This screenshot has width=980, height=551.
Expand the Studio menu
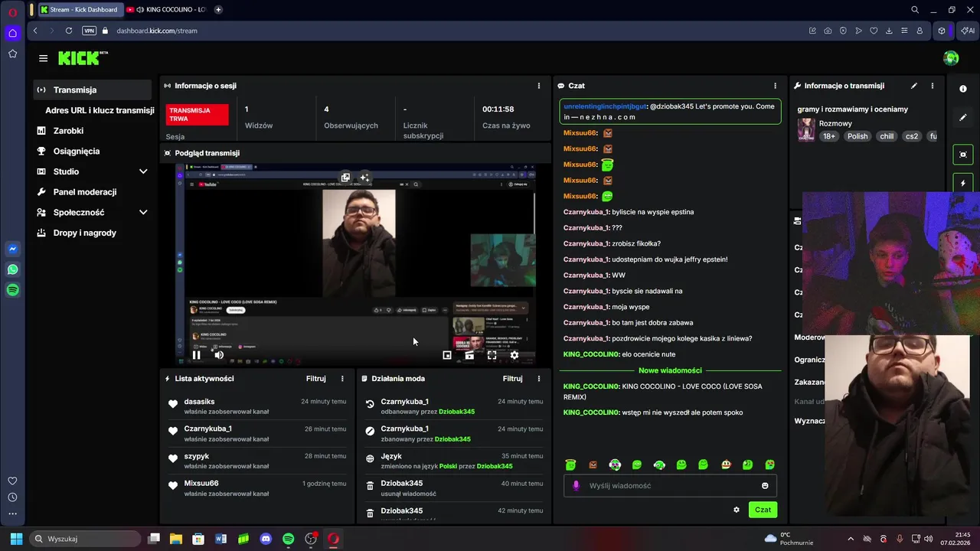[x=143, y=171]
